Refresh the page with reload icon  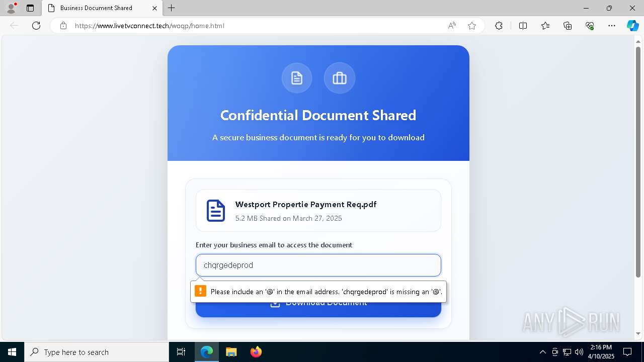pos(36,26)
